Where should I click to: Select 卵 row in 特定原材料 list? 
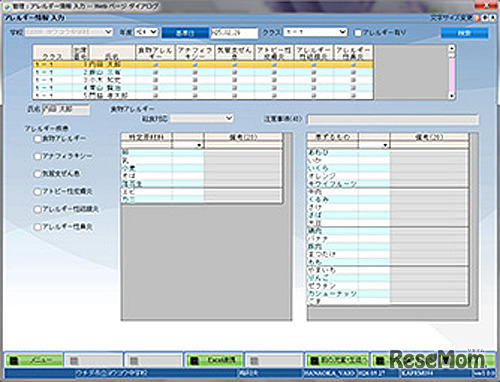(x=201, y=152)
